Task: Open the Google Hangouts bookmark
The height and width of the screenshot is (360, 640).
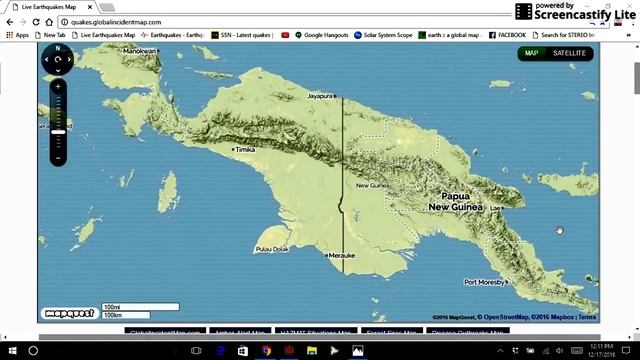Action: (x=322, y=35)
